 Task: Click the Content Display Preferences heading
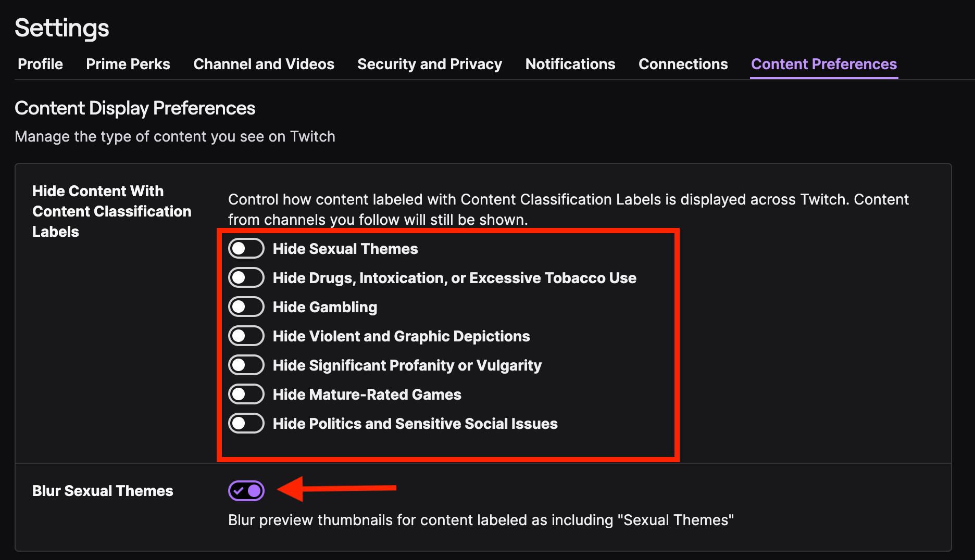(135, 108)
